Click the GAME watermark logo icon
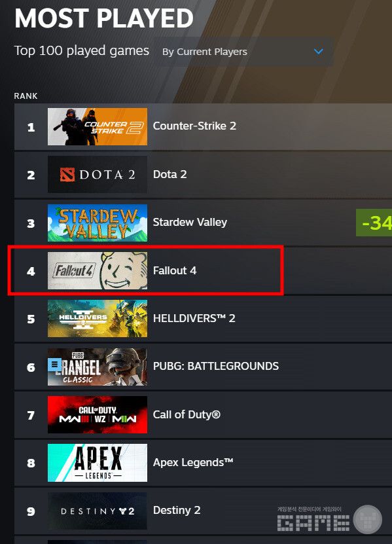The height and width of the screenshot is (544, 392). 367,520
